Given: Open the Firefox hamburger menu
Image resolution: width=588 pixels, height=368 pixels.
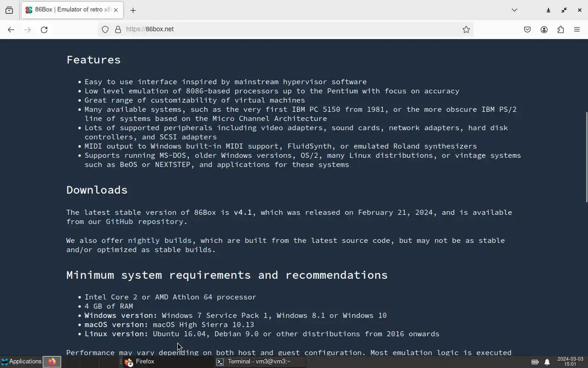Looking at the screenshot, I should coord(577,29).
